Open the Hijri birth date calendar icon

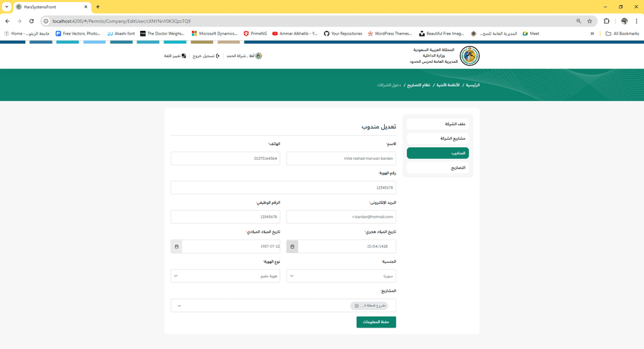coord(292,247)
